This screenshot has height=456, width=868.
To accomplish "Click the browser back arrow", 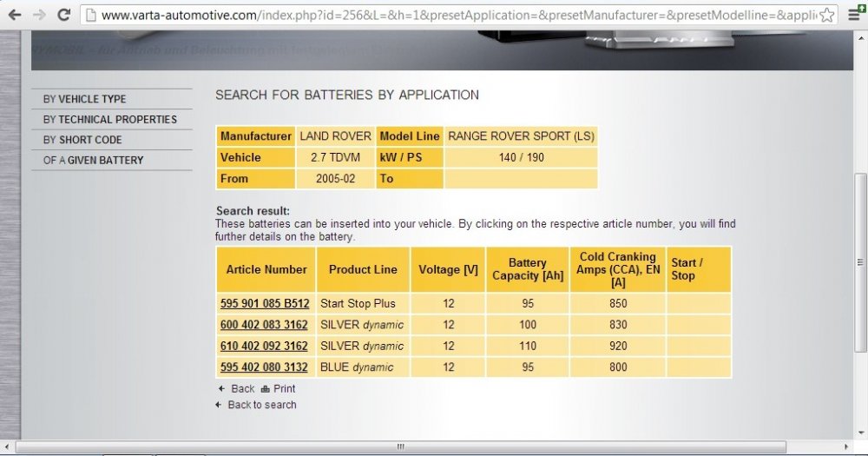I will [x=15, y=15].
